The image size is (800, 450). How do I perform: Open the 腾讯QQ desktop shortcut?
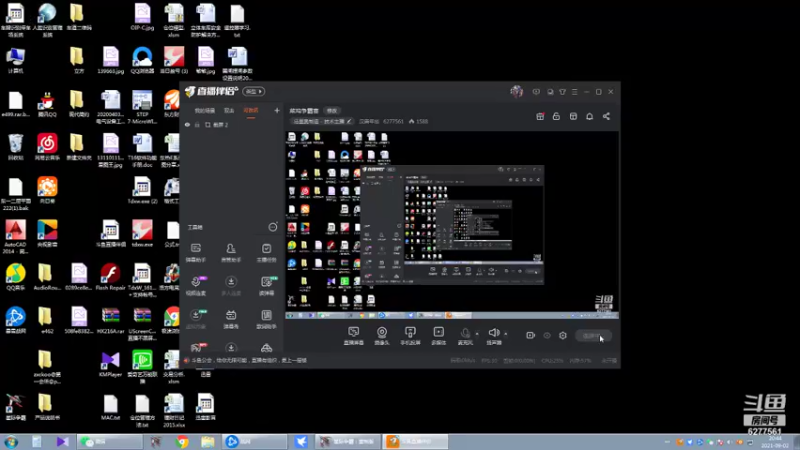pos(47,105)
